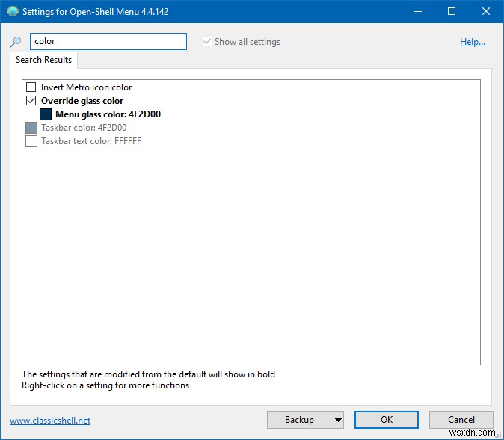Click inside the search field containing color
This screenshot has height=440, width=504.
click(108, 42)
